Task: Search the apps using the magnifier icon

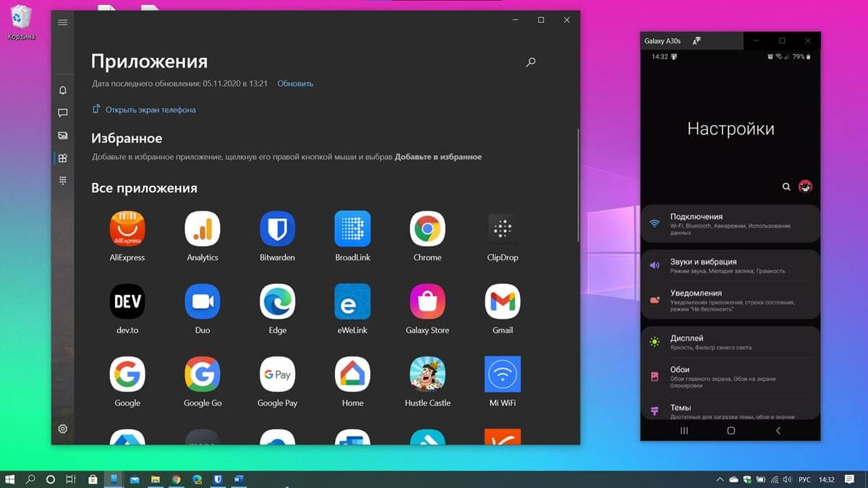Action: (531, 62)
